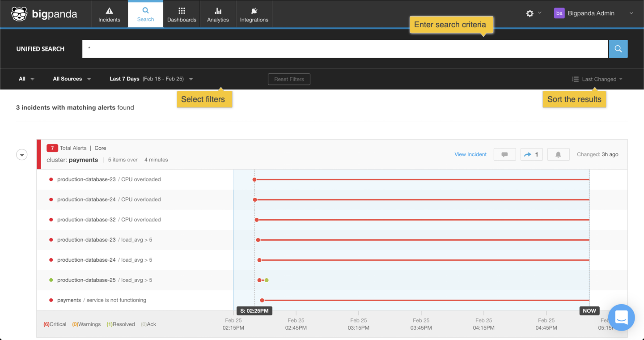The image size is (644, 340).
Task: Click the (6)Critical status count
Action: click(55, 324)
